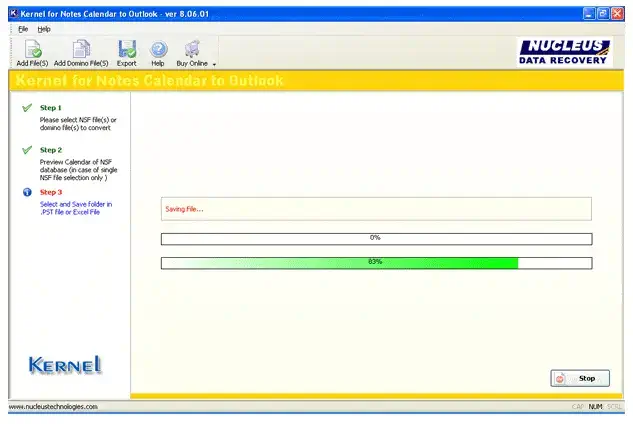The width and height of the screenshot is (633, 424).
Task: Click 'Please select NSF file(s)' description text
Action: [78, 124]
